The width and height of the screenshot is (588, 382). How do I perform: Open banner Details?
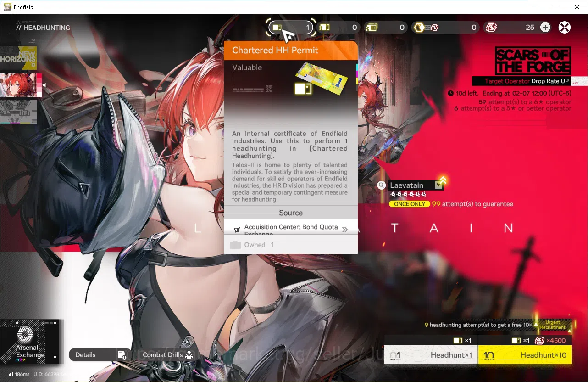pos(100,355)
